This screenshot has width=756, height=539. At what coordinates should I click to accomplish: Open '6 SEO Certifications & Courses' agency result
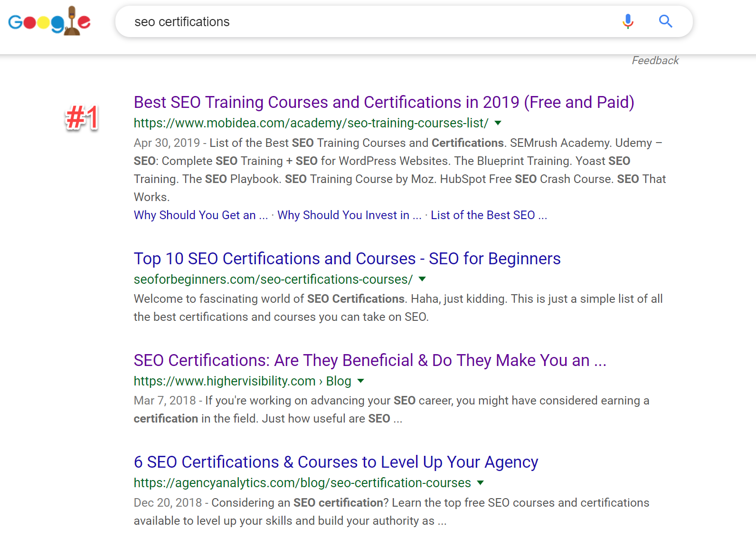click(x=336, y=462)
